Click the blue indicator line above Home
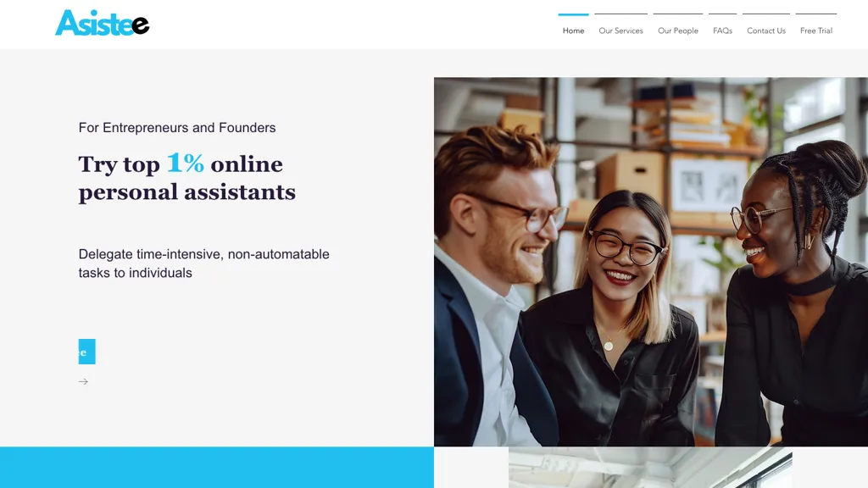Viewport: 868px width, 488px height. pyautogui.click(x=573, y=14)
